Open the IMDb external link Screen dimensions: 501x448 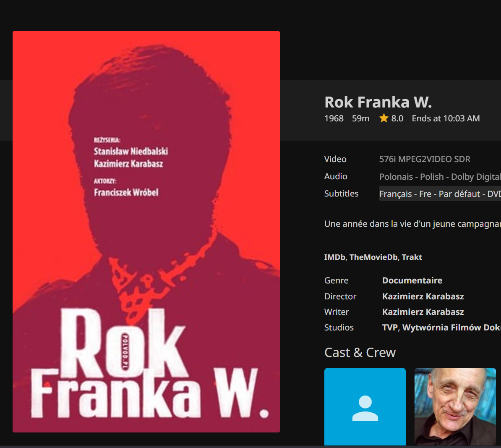[334, 257]
